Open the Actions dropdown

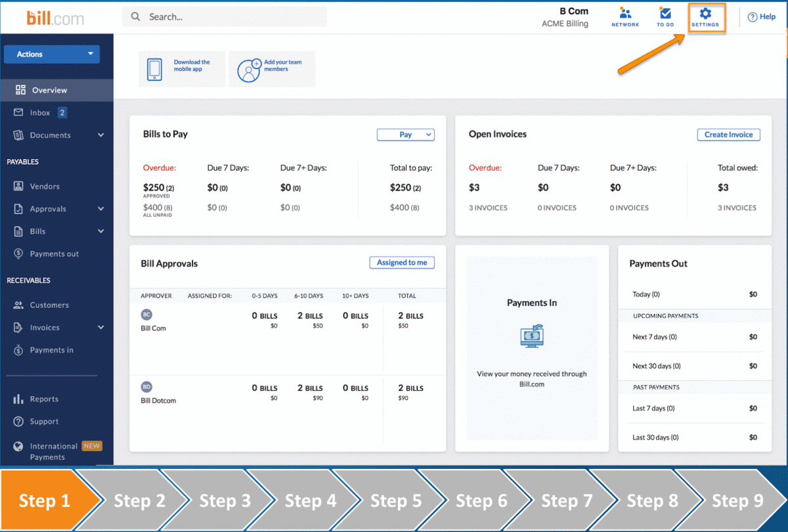tap(52, 54)
